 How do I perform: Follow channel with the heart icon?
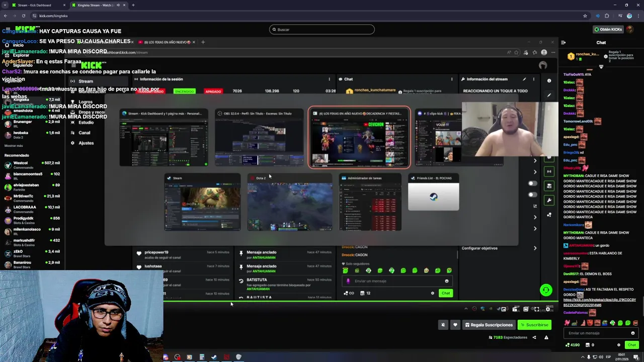pyautogui.click(x=455, y=325)
